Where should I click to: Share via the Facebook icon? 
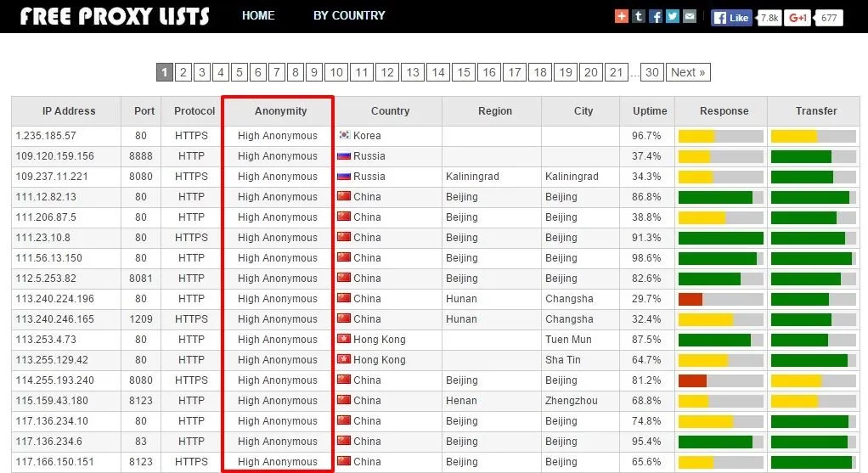[656, 16]
